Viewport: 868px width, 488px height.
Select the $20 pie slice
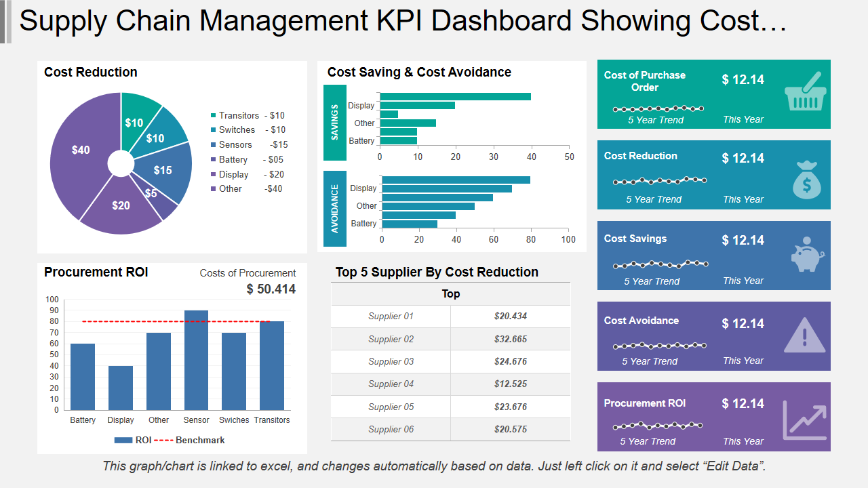click(x=121, y=205)
